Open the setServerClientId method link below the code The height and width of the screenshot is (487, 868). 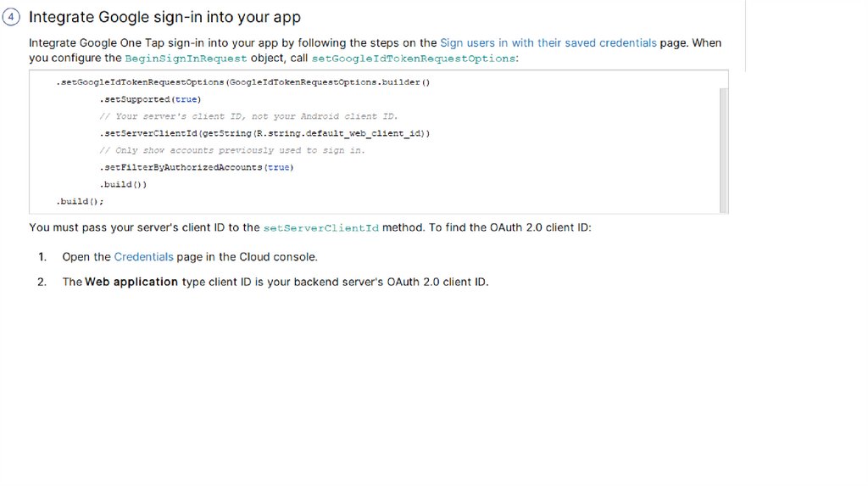pos(321,228)
